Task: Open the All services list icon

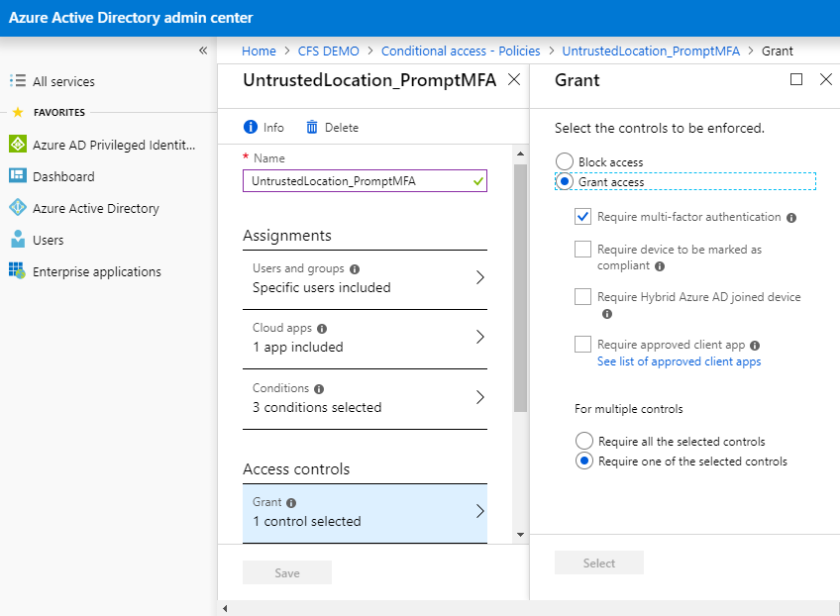Action: [x=18, y=81]
